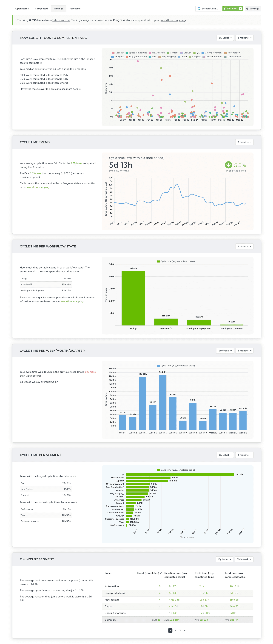Select the Timings tab

[59, 9]
